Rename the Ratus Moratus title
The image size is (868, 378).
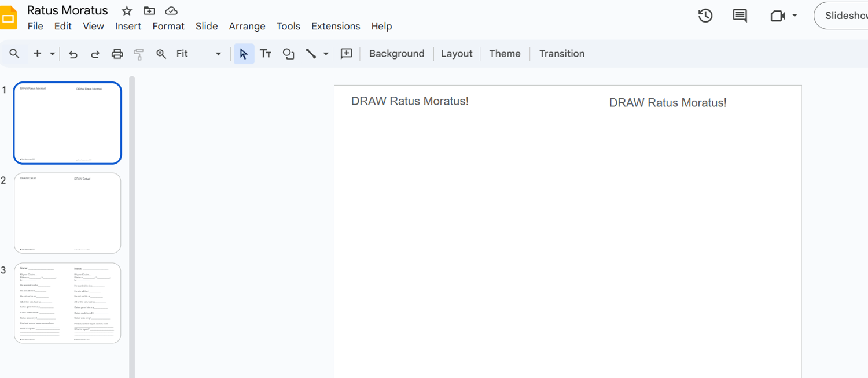pos(68,10)
